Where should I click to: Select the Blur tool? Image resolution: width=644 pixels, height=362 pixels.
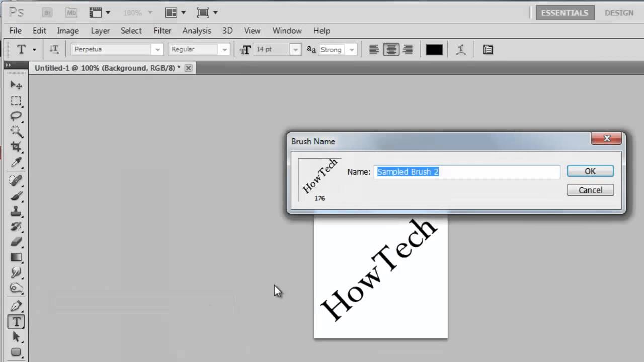click(x=16, y=273)
